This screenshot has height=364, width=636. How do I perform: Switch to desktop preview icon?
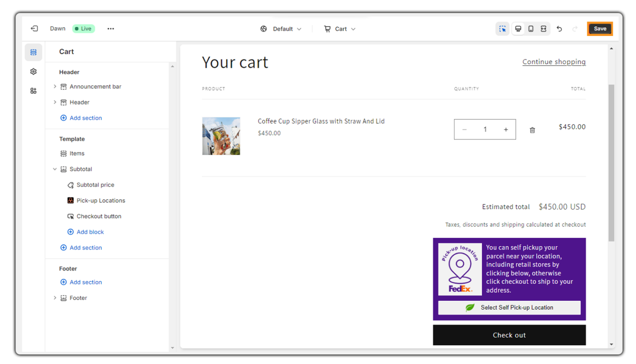pos(518,29)
